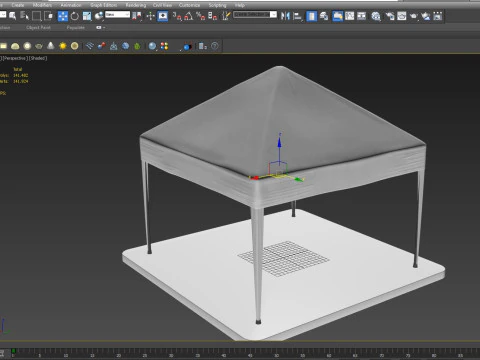
Task: Click the question mark help icon
Action: [215, 46]
